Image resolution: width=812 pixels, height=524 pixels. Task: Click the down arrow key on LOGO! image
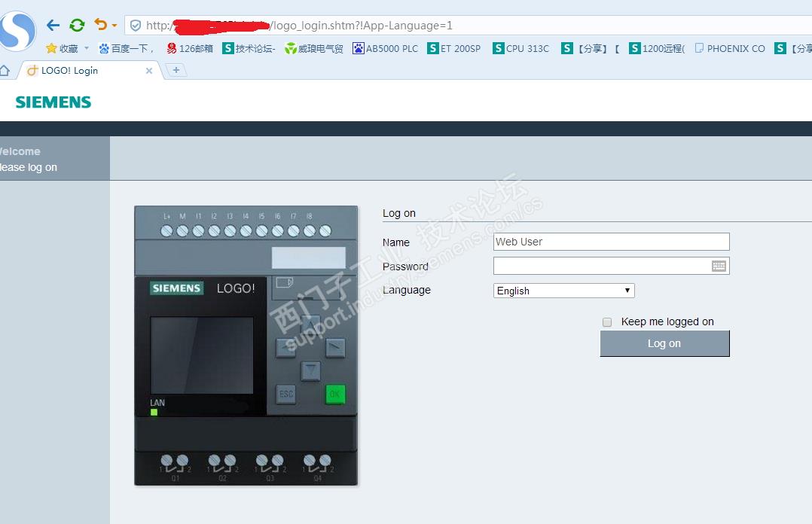coord(310,370)
